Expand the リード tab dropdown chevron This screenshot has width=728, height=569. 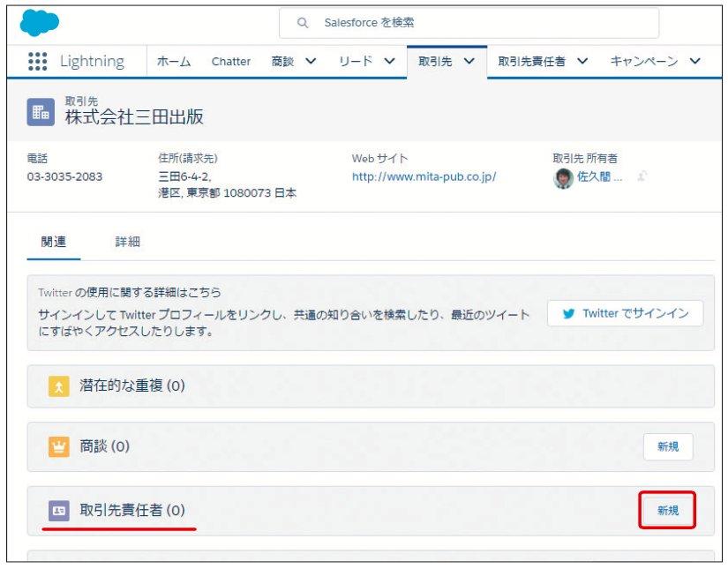[389, 61]
